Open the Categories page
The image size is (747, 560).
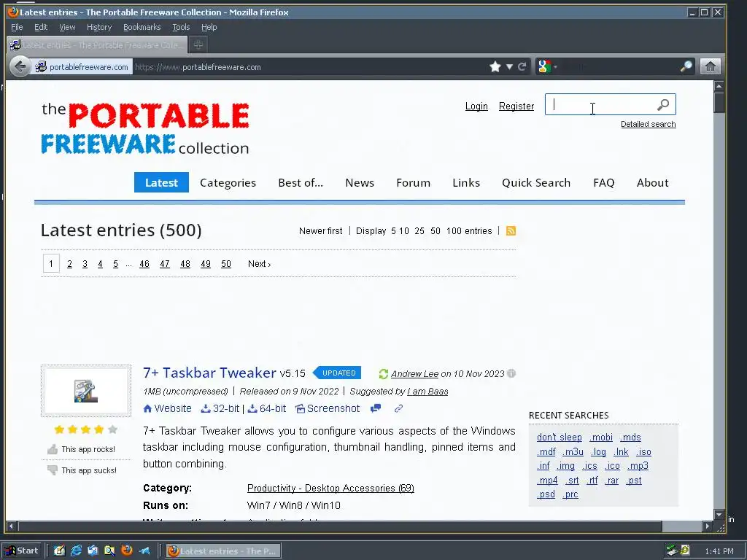228,183
